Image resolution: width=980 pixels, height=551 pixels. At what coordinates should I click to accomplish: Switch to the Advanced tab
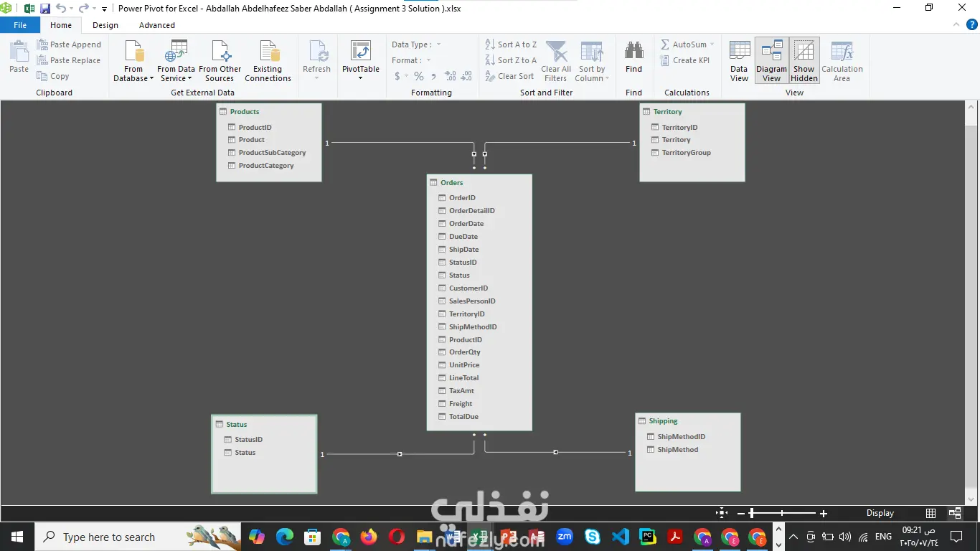point(157,25)
